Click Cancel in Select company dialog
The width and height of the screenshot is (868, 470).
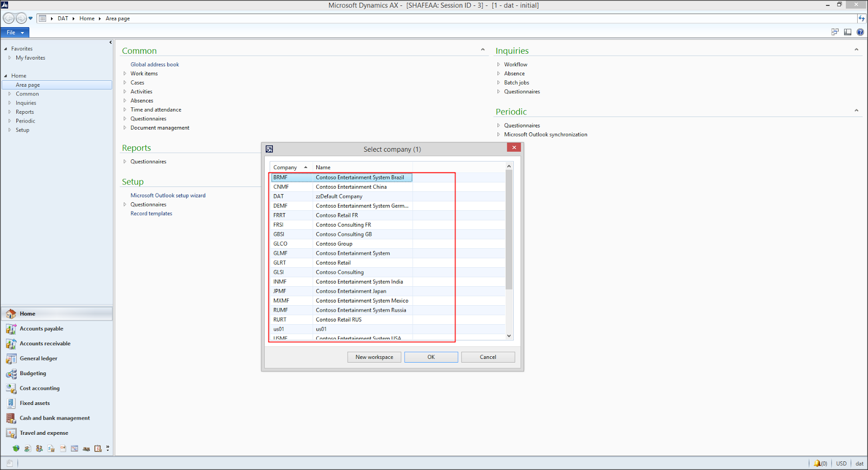[x=488, y=357]
